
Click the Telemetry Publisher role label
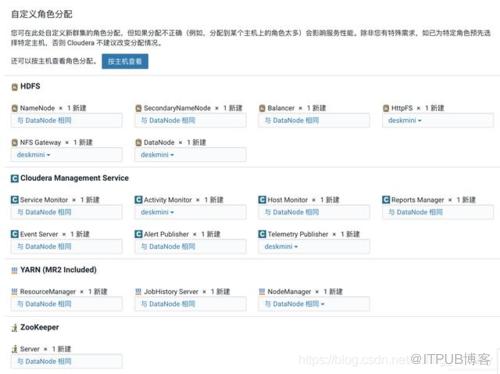point(298,234)
